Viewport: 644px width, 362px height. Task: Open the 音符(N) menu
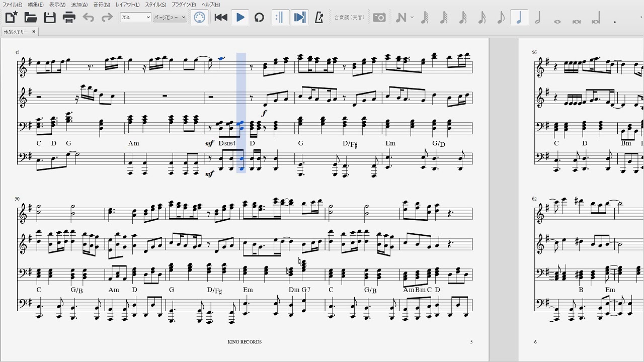click(102, 5)
